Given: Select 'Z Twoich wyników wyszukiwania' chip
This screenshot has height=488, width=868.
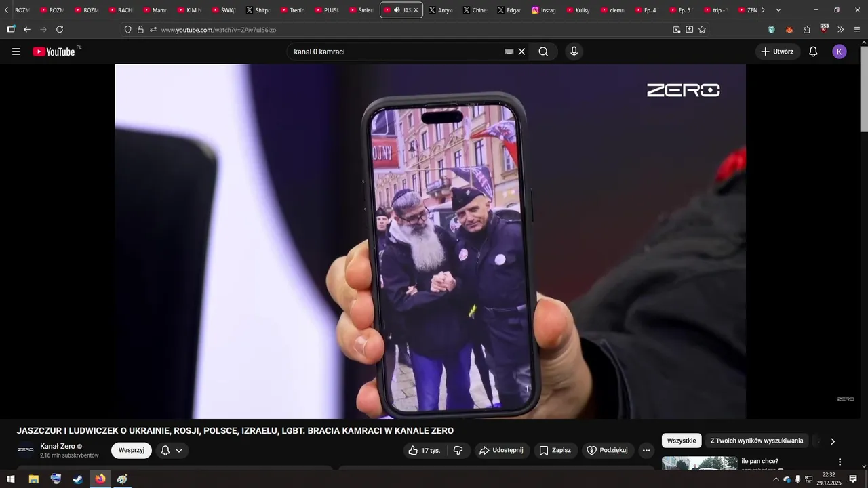Looking at the screenshot, I should [757, 441].
